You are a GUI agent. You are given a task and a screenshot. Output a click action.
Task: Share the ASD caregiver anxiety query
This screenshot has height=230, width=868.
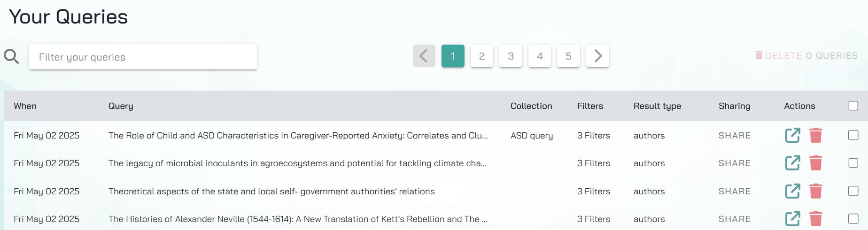735,136
